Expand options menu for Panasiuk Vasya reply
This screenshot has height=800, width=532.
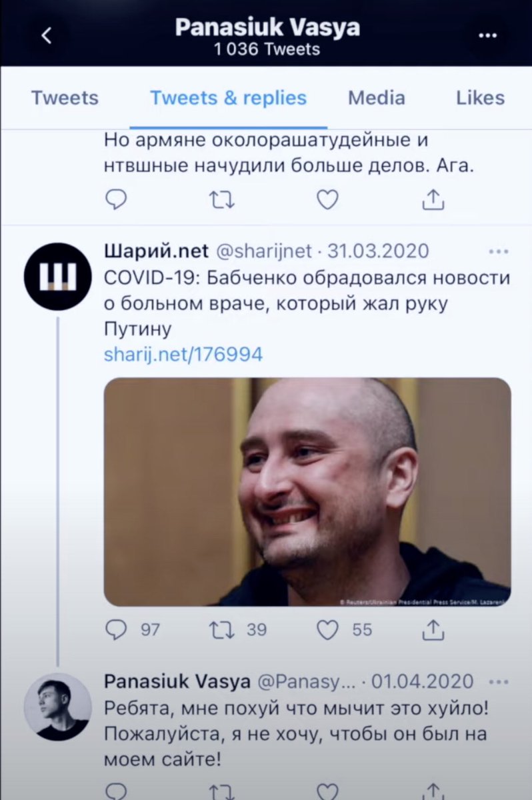click(498, 682)
